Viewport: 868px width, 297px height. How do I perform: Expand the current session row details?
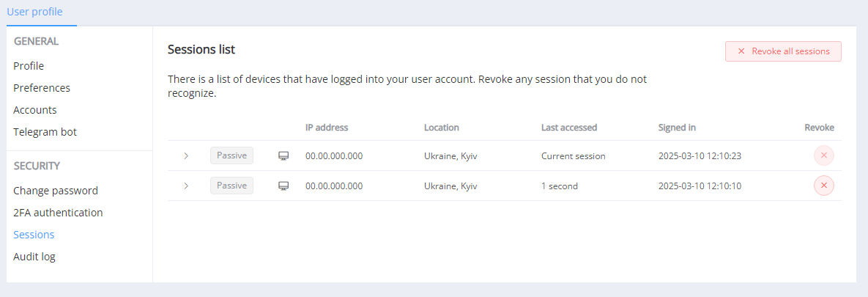pyautogui.click(x=186, y=156)
